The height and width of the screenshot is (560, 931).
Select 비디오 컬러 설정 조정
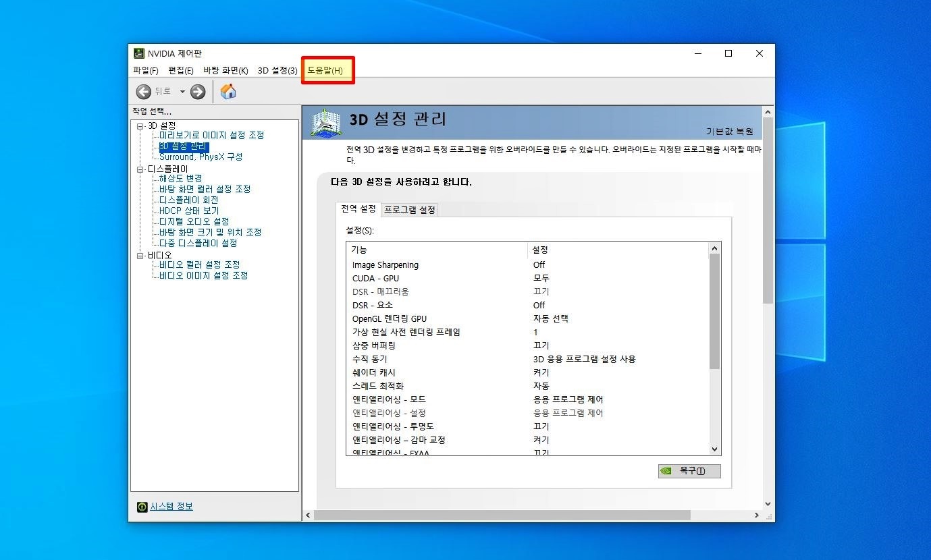click(199, 264)
